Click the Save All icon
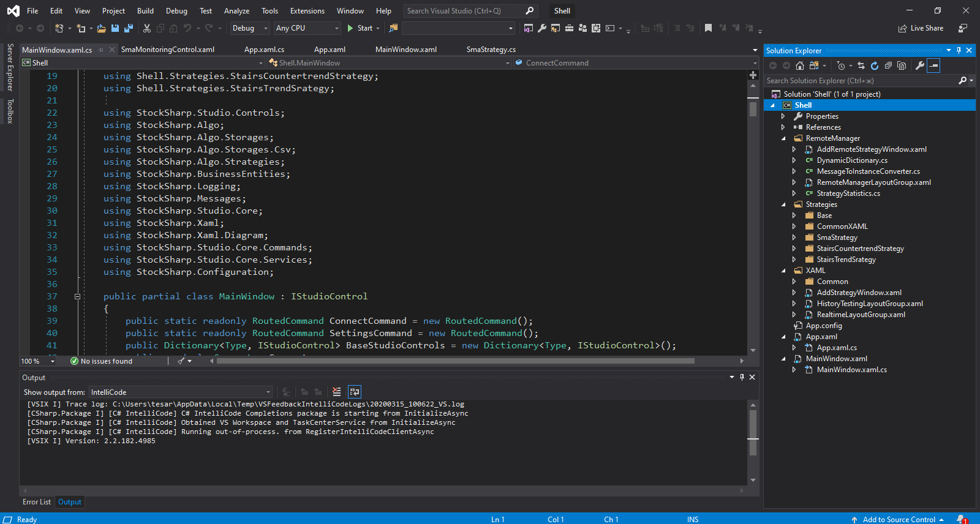 point(128,28)
